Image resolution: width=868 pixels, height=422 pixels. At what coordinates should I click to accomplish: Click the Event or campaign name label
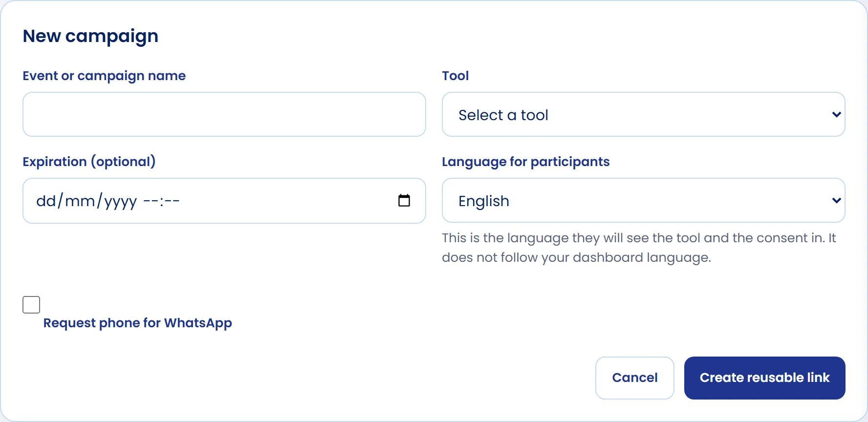[104, 76]
